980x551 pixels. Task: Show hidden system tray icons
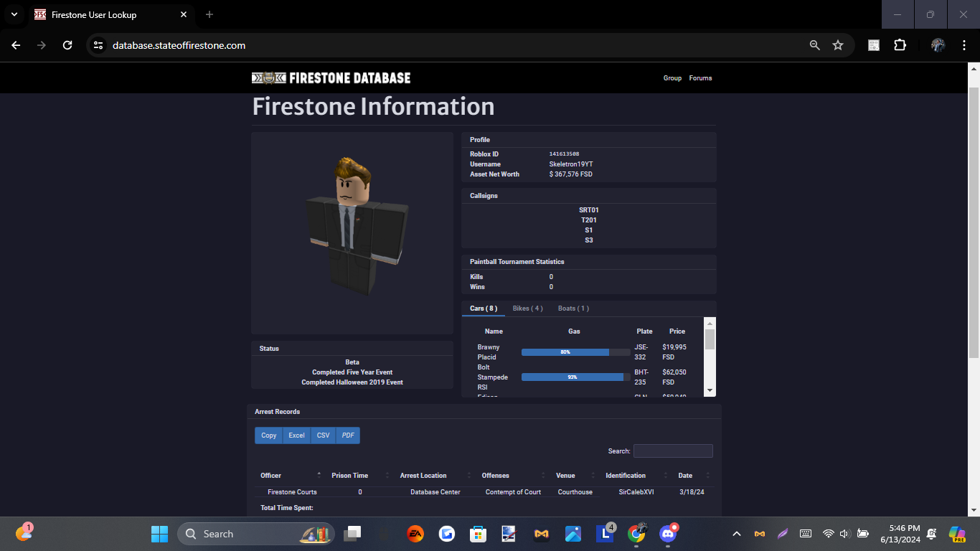736,534
